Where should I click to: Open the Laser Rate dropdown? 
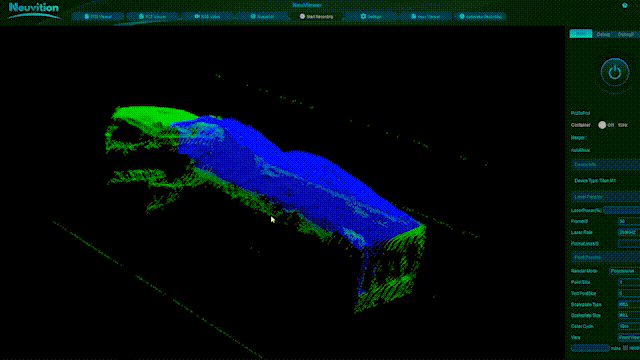[x=629, y=232]
